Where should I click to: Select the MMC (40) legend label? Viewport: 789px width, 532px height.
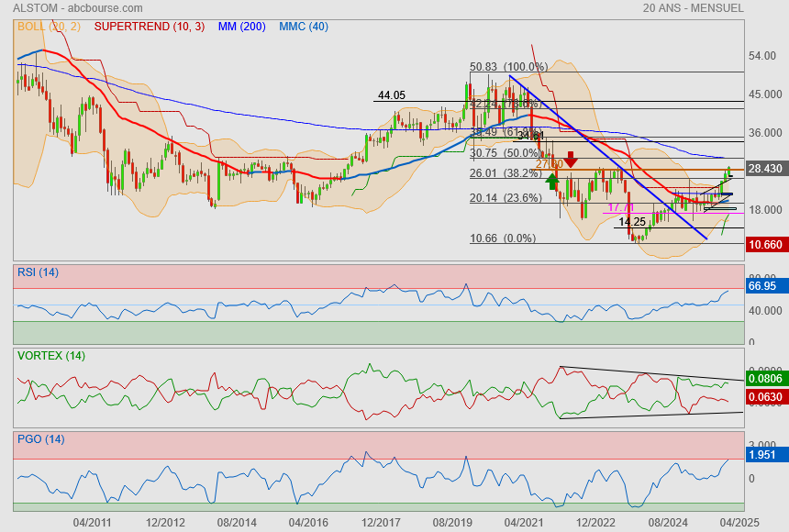tap(303, 27)
